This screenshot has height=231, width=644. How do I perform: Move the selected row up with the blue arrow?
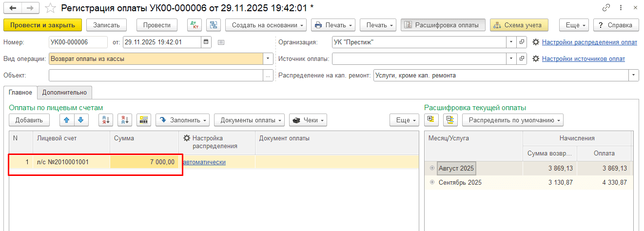pyautogui.click(x=67, y=120)
